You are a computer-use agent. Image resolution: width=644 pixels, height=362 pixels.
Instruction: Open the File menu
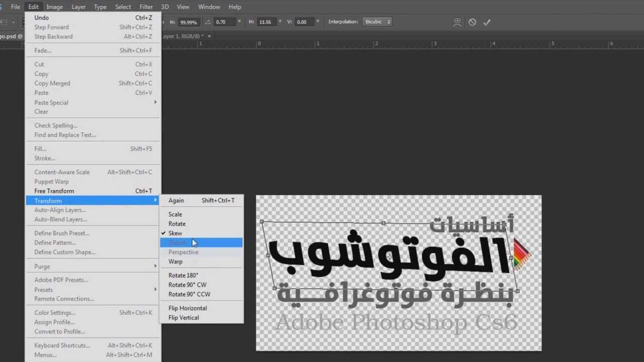tap(16, 7)
